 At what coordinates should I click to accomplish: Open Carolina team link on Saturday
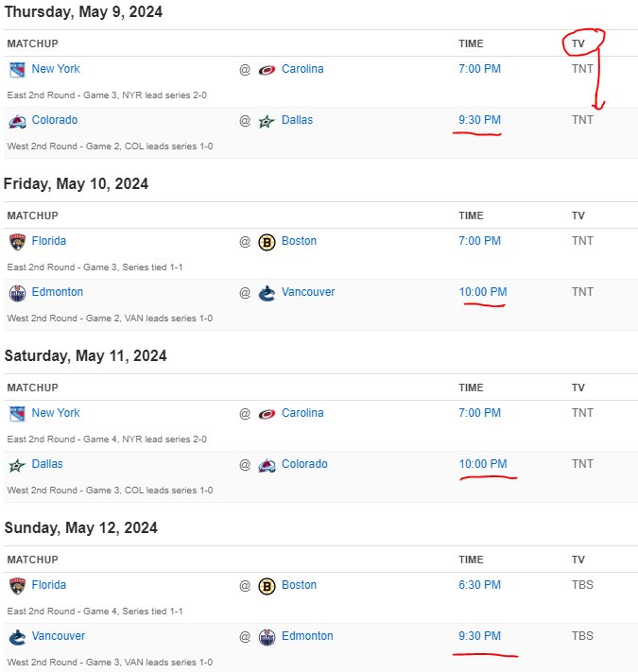pyautogui.click(x=302, y=413)
